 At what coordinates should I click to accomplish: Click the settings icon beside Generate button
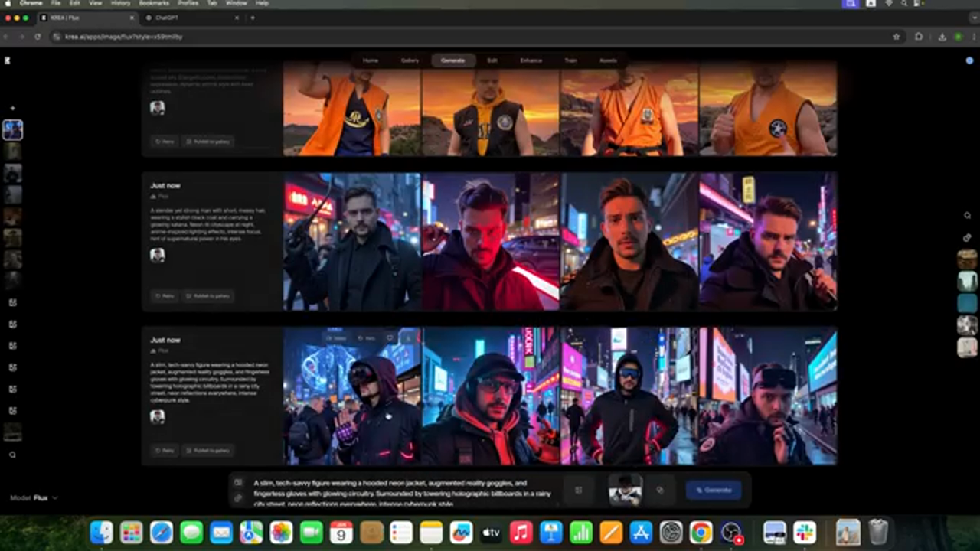coord(660,491)
